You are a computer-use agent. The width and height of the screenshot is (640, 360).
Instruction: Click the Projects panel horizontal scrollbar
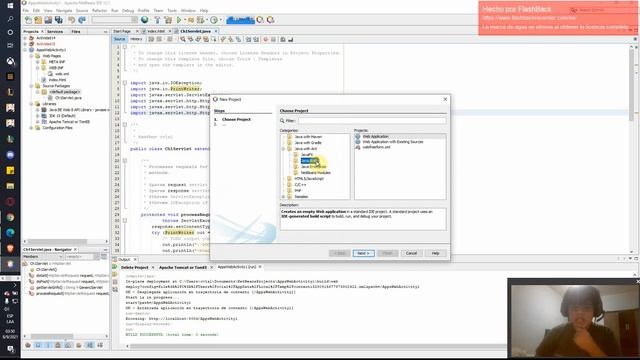(x=57, y=241)
